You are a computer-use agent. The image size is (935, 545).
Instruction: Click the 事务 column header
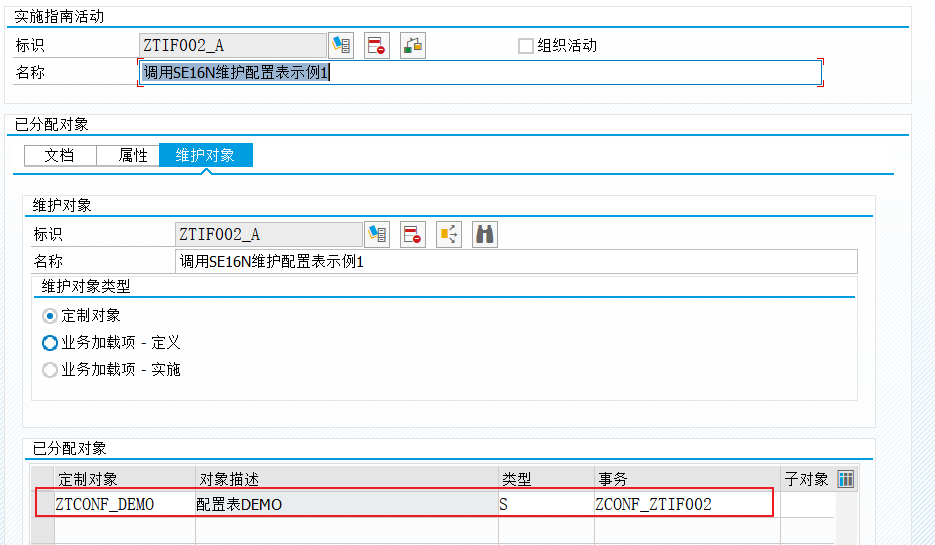coord(687,479)
